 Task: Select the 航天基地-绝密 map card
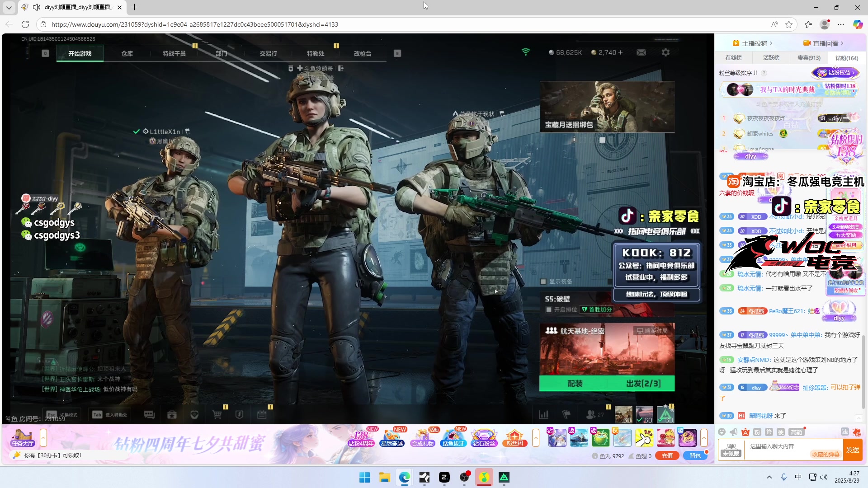607,348
